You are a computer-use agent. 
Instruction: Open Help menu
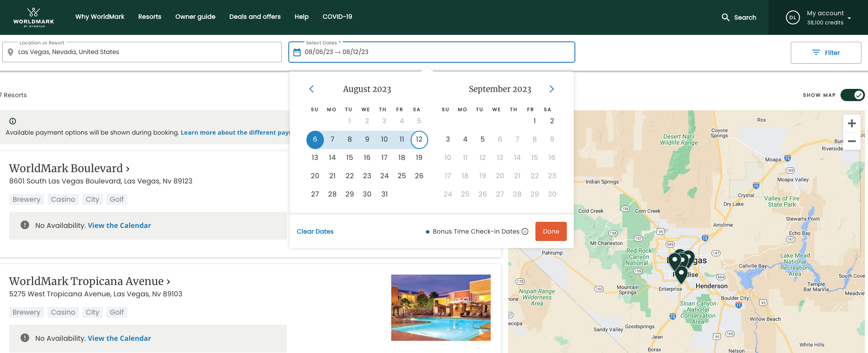point(301,17)
